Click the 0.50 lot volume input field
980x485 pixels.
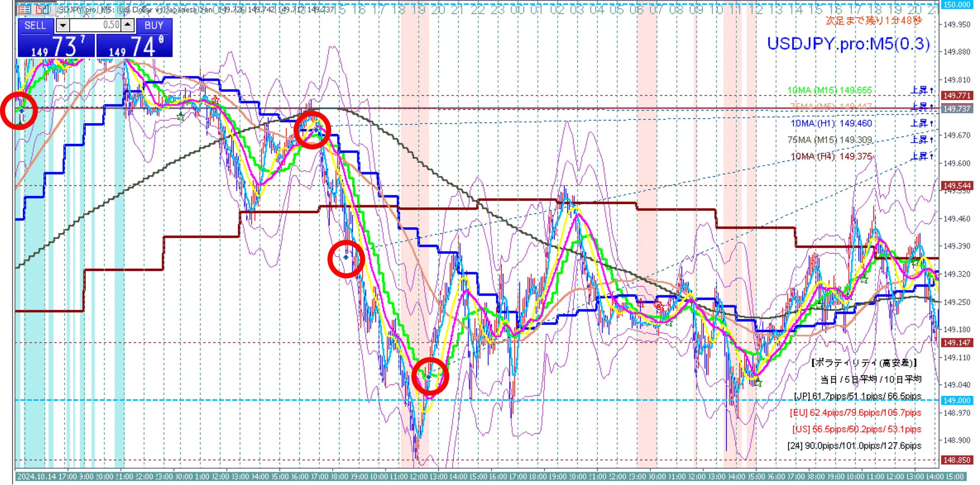pyautogui.click(x=95, y=26)
